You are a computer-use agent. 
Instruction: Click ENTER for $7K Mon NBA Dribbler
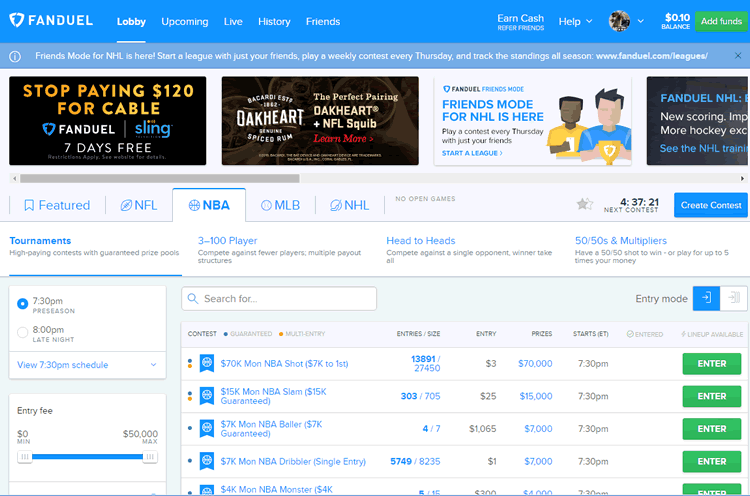(712, 461)
